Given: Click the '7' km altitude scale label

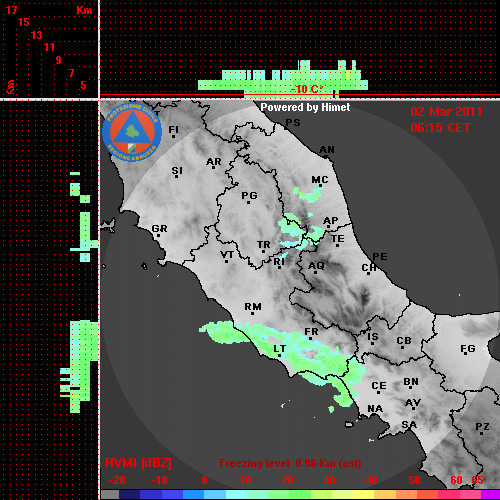Looking at the screenshot, I should pos(71,73).
